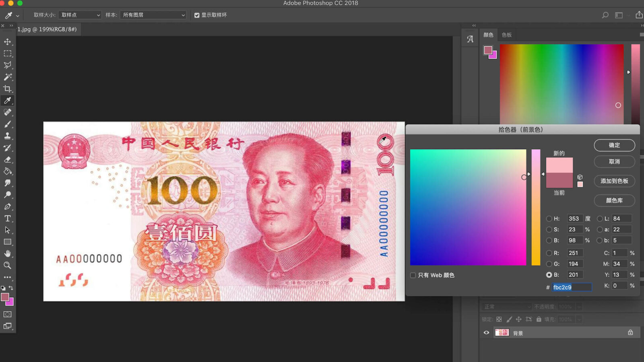
Task: Select the Eyedropper tool in toolbar
Action: click(x=7, y=101)
